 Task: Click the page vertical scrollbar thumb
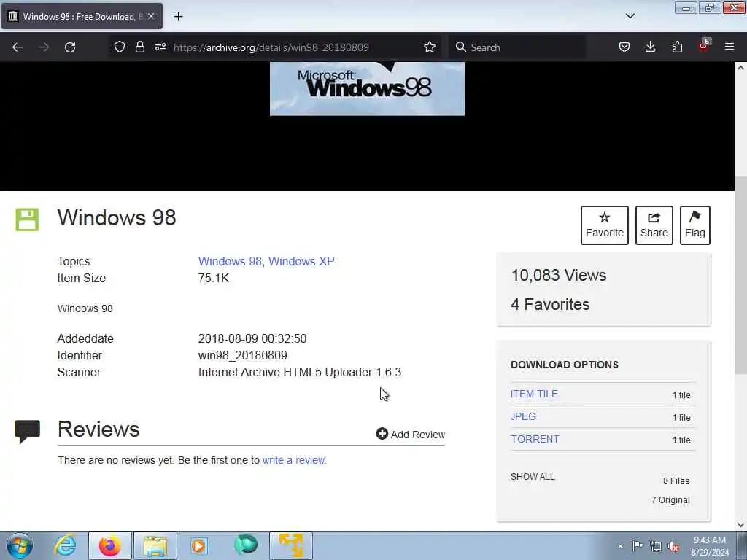(x=741, y=275)
